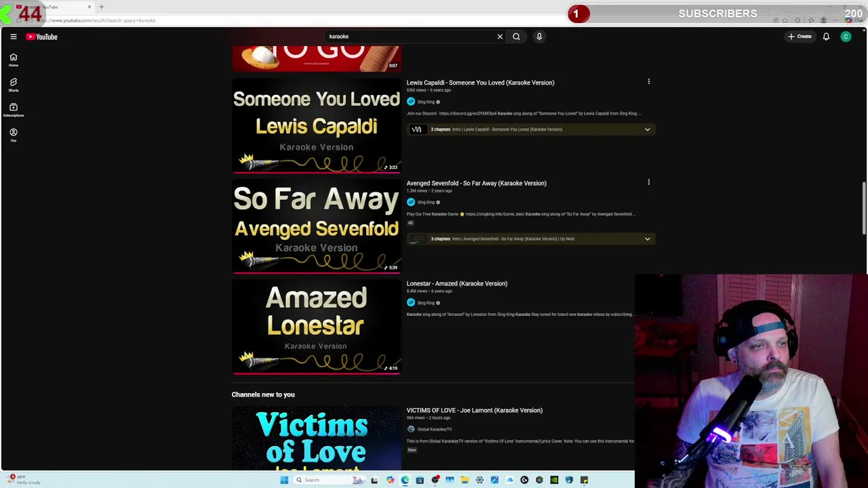Click the Someone You Loved thumbnail
Image resolution: width=868 pixels, height=488 pixels.
[316, 125]
